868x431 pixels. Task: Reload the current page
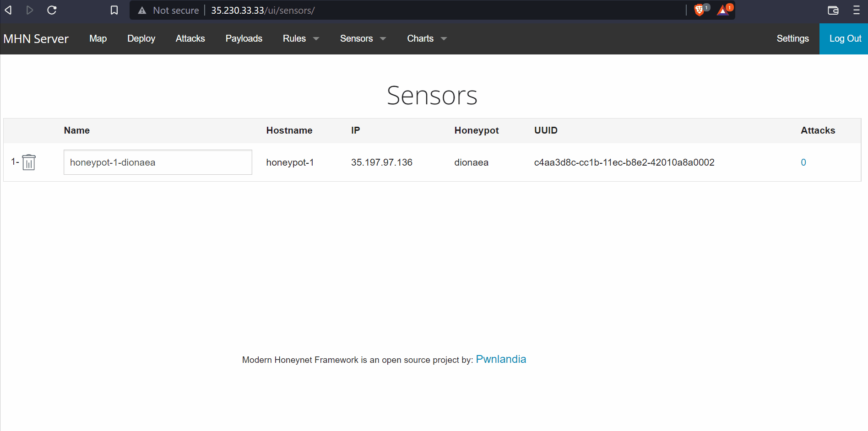click(52, 10)
